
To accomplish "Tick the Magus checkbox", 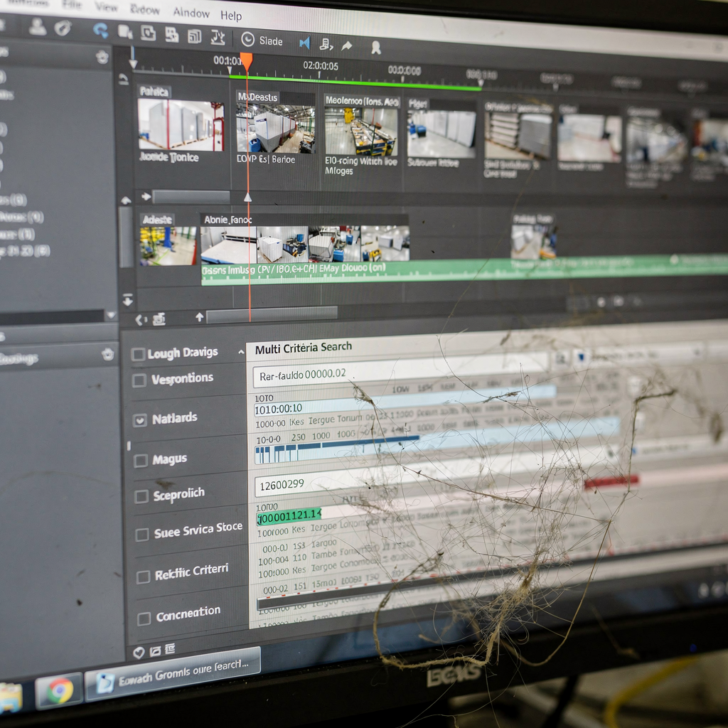I will (141, 461).
